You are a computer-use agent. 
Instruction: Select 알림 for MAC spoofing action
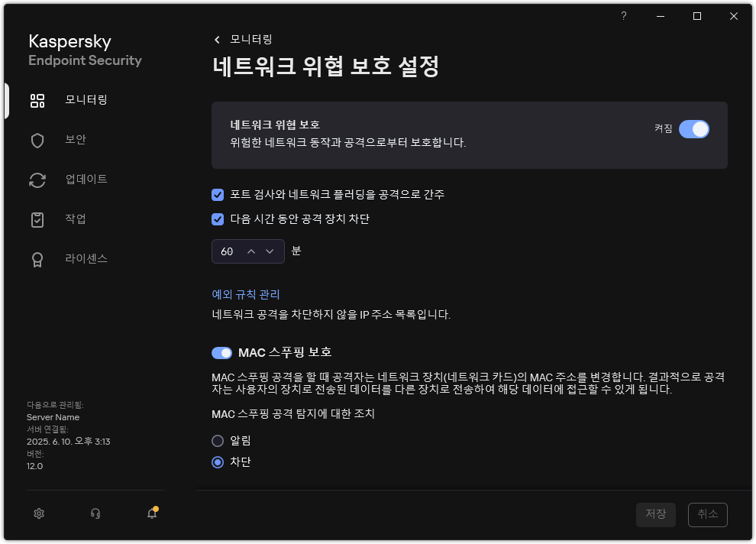pos(218,440)
